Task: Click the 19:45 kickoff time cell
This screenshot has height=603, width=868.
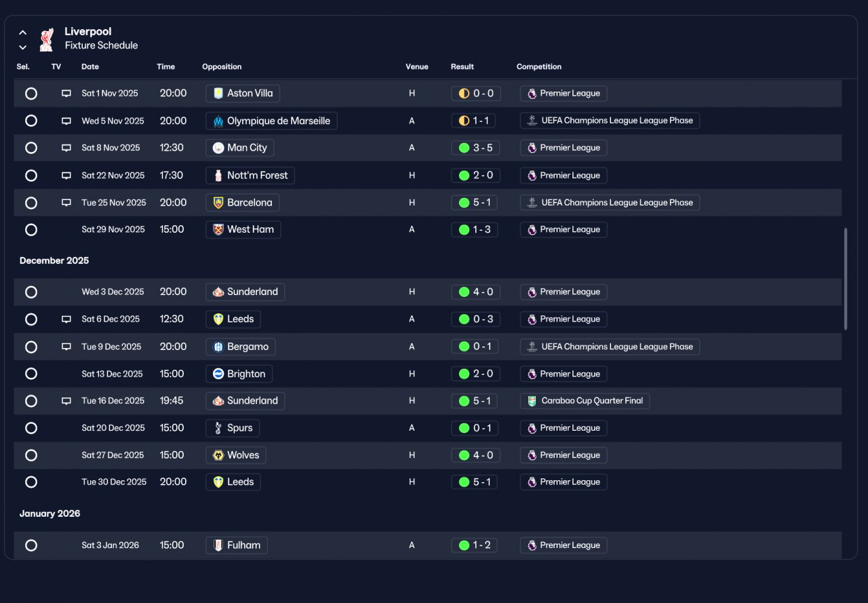Action: point(172,401)
